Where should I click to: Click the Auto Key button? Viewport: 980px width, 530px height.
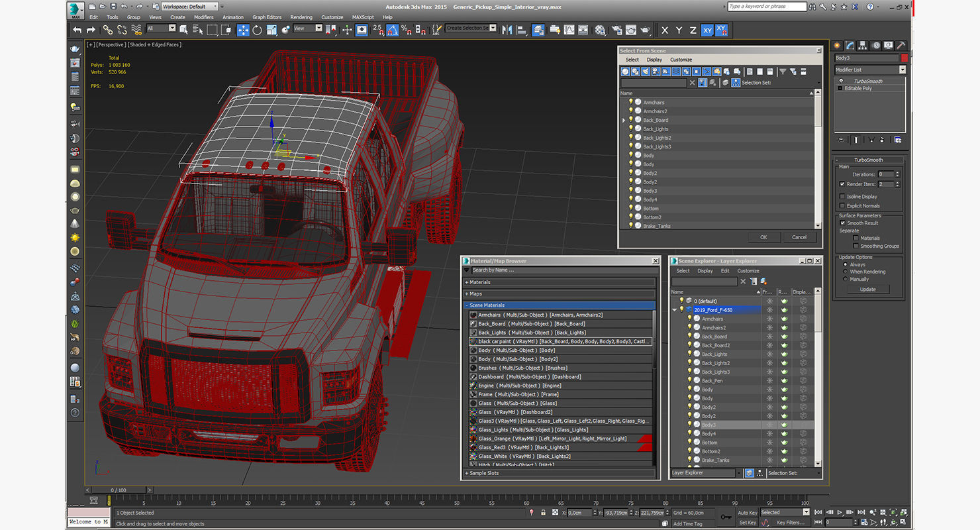pyautogui.click(x=748, y=513)
